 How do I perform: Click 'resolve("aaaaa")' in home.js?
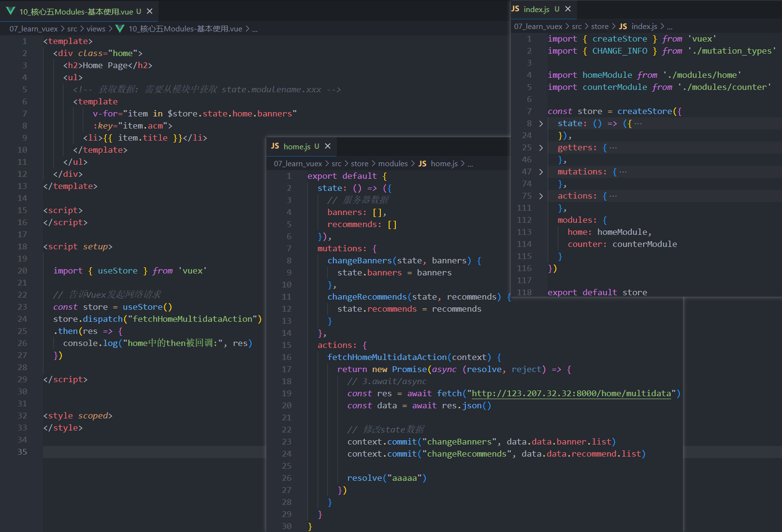click(x=387, y=478)
